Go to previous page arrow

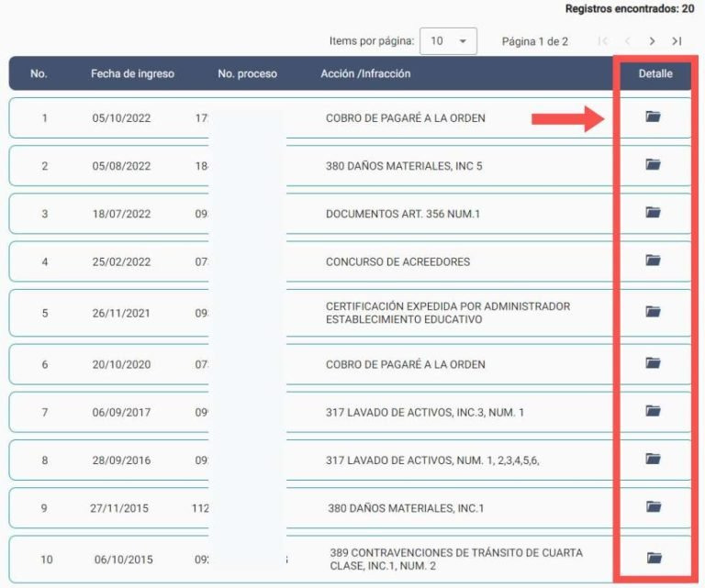pos(628,41)
